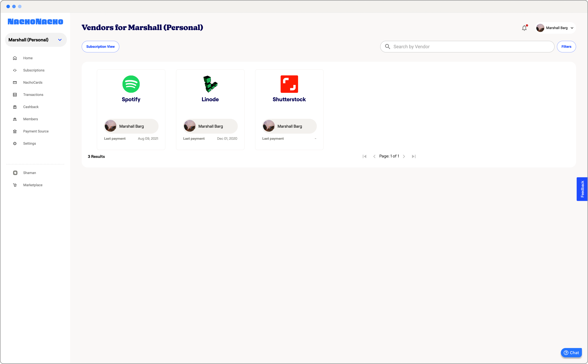
Task: Open the Filters button
Action: (x=566, y=47)
